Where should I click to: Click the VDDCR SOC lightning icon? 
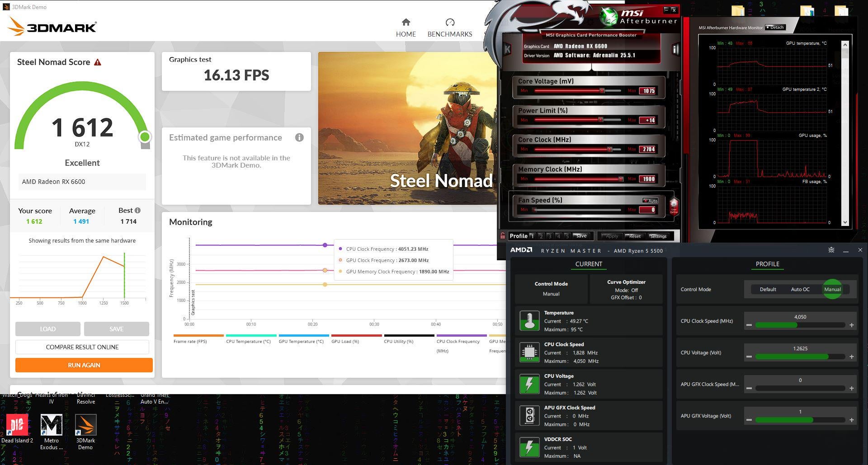pyautogui.click(x=529, y=447)
